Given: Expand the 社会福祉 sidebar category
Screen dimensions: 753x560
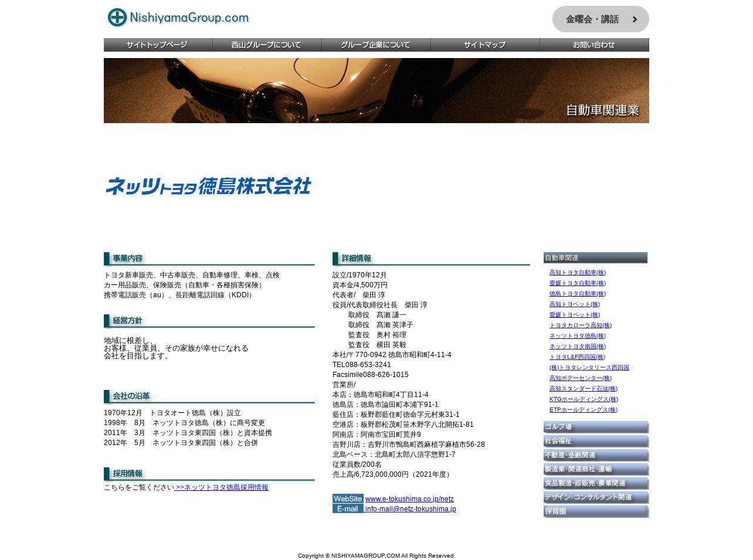Looking at the screenshot, I should tap(596, 441).
